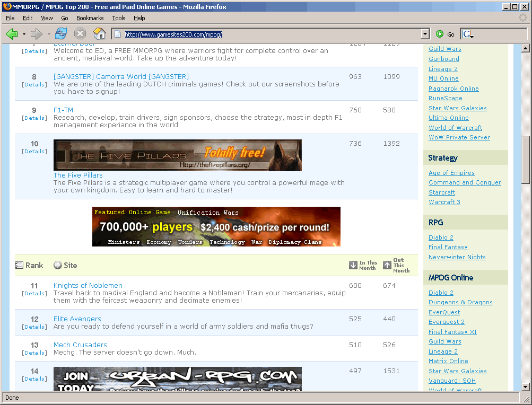Viewport: 532px width, 405px height.
Task: Click the Out This Month up-arrow icon
Action: click(x=387, y=265)
